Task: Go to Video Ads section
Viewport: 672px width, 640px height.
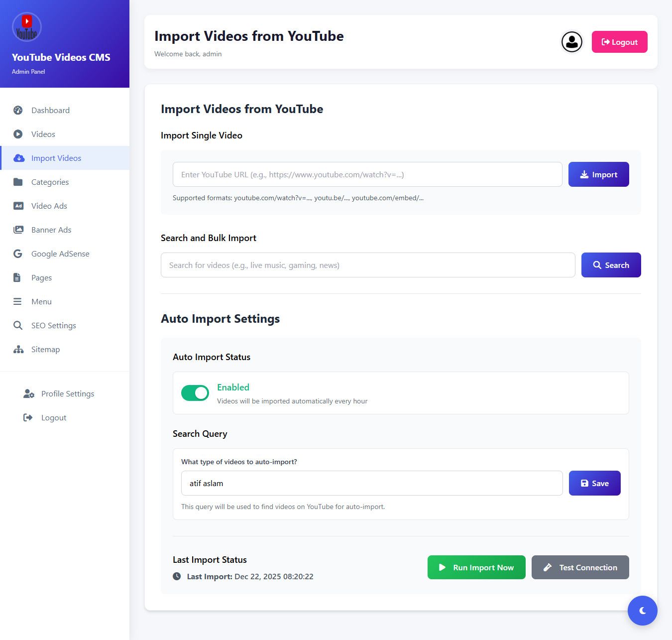Action: [65, 206]
